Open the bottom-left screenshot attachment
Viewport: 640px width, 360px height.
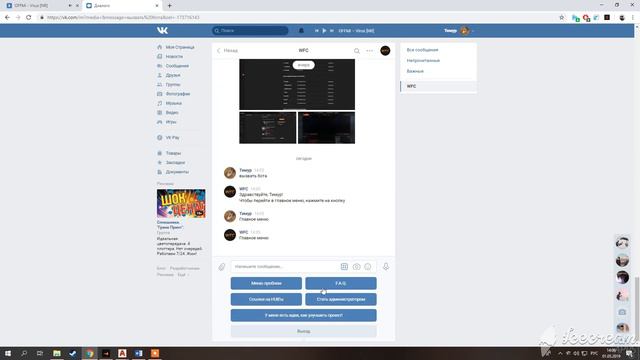click(x=268, y=128)
